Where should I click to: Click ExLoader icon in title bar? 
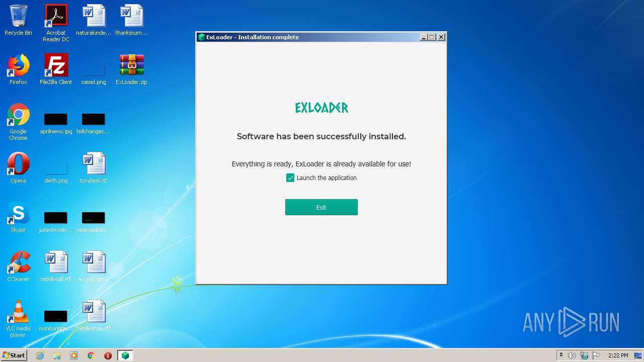click(201, 37)
